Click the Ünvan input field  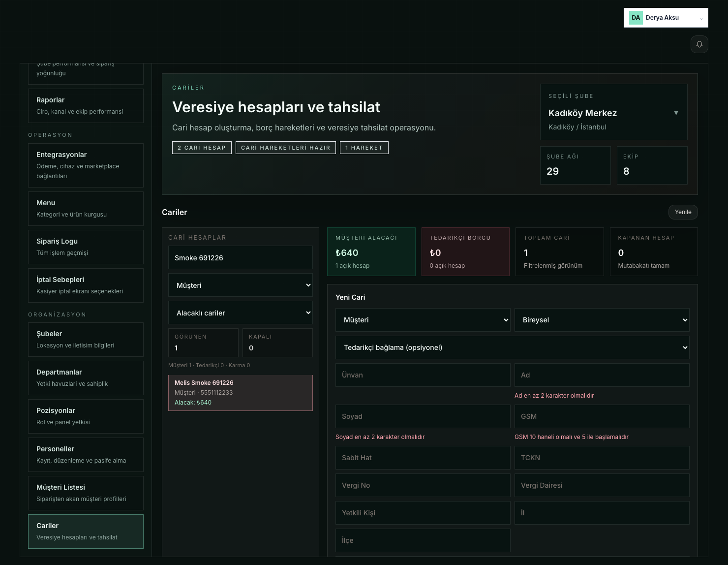[423, 375]
